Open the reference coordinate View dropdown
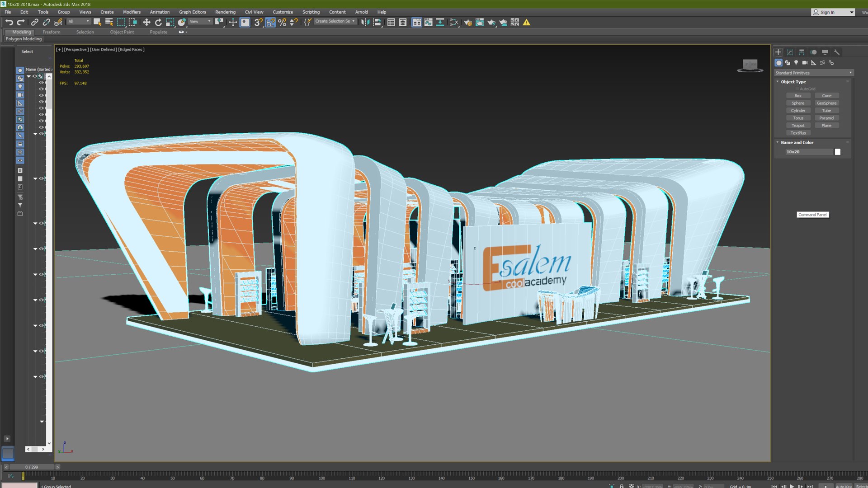This screenshot has width=868, height=488. pyautogui.click(x=200, y=22)
